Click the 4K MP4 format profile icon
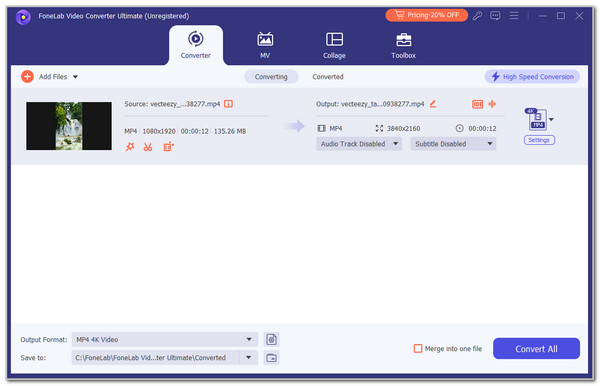This screenshot has width=600, height=386. click(536, 119)
